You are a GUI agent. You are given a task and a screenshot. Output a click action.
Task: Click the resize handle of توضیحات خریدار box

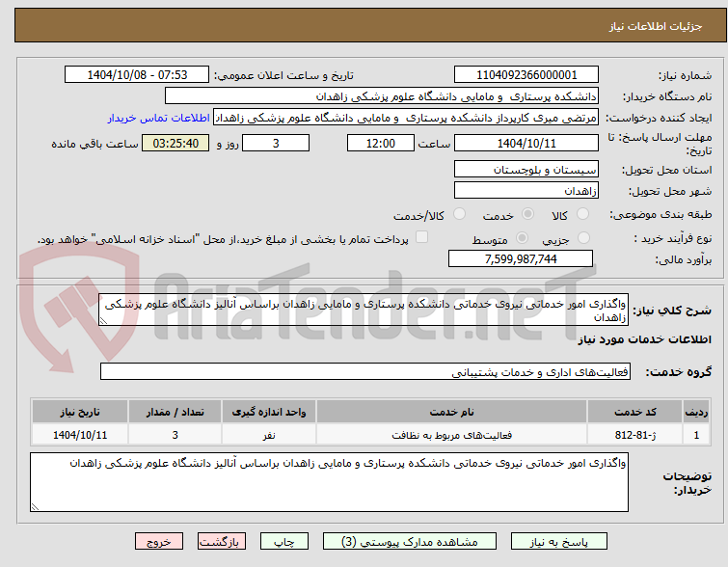(x=35, y=507)
